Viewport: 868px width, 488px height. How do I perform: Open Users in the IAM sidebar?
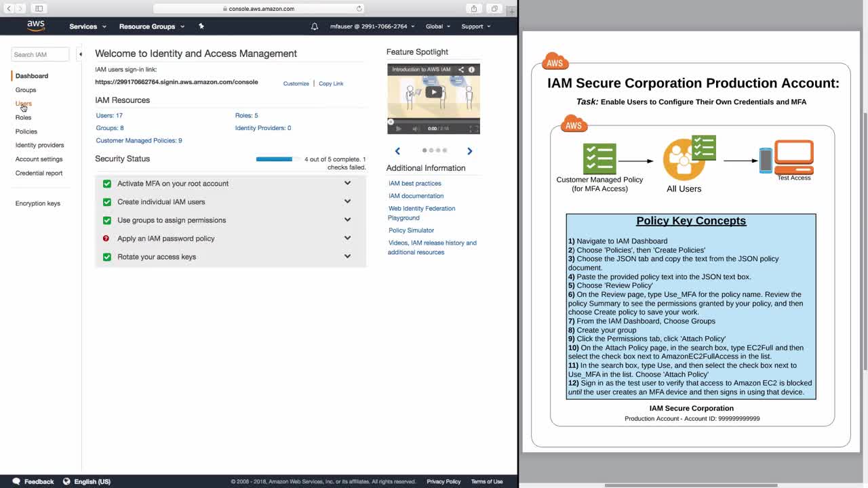tap(24, 104)
